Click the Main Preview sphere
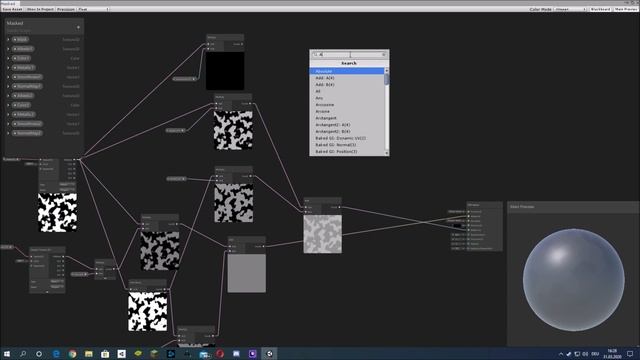Screen dimensions: 640x360 click(x=573, y=280)
